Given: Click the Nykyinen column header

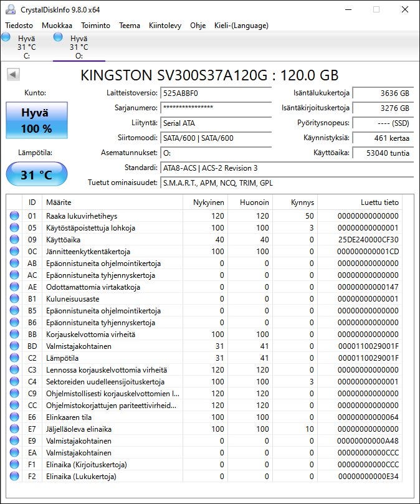Looking at the screenshot, I should coord(205,202).
